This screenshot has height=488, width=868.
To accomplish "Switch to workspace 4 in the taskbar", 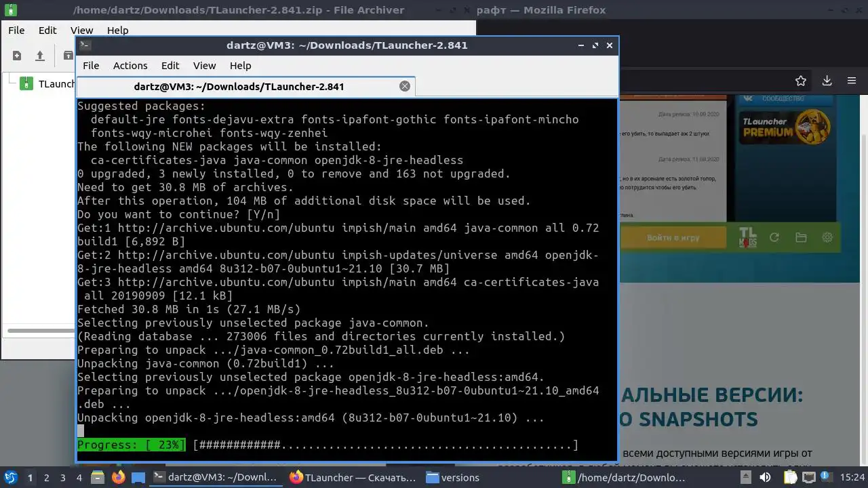I will coord(79,478).
